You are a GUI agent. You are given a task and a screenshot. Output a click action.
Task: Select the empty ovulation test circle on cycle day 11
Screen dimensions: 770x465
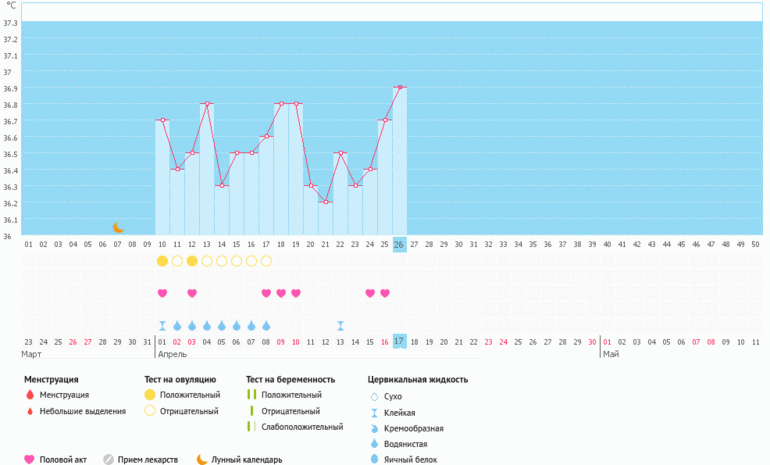(177, 261)
